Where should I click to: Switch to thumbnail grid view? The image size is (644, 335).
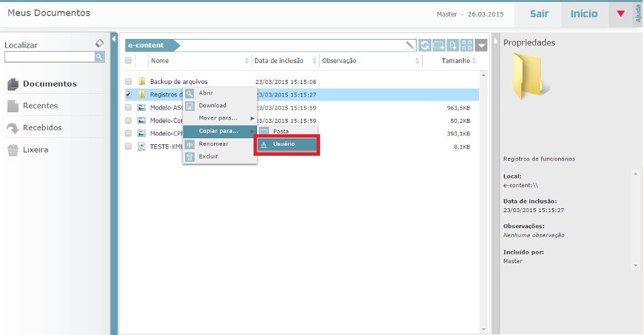click(467, 46)
